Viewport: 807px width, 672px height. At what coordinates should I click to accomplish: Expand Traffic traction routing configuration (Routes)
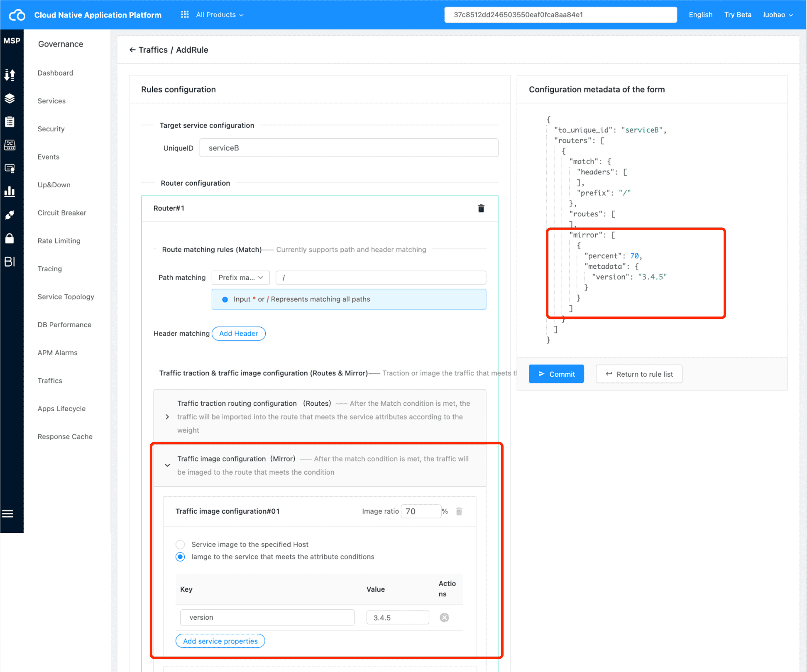(x=167, y=417)
